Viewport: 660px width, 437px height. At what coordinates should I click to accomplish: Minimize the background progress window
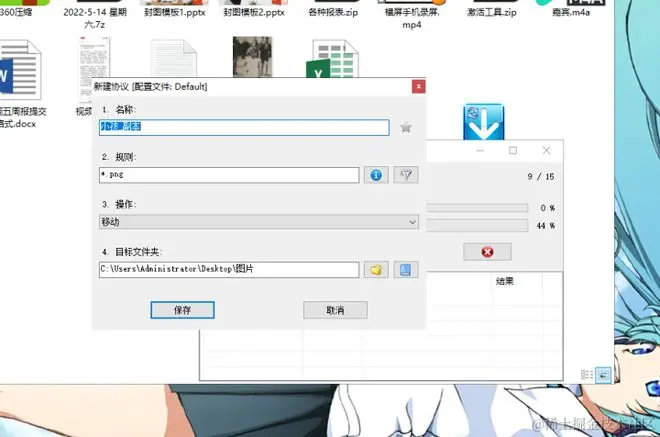pyautogui.click(x=480, y=150)
